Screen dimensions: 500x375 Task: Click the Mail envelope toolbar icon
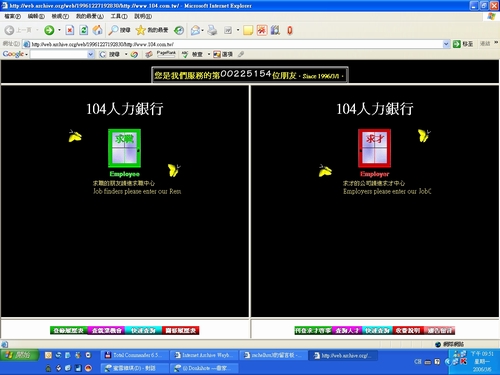click(195, 30)
